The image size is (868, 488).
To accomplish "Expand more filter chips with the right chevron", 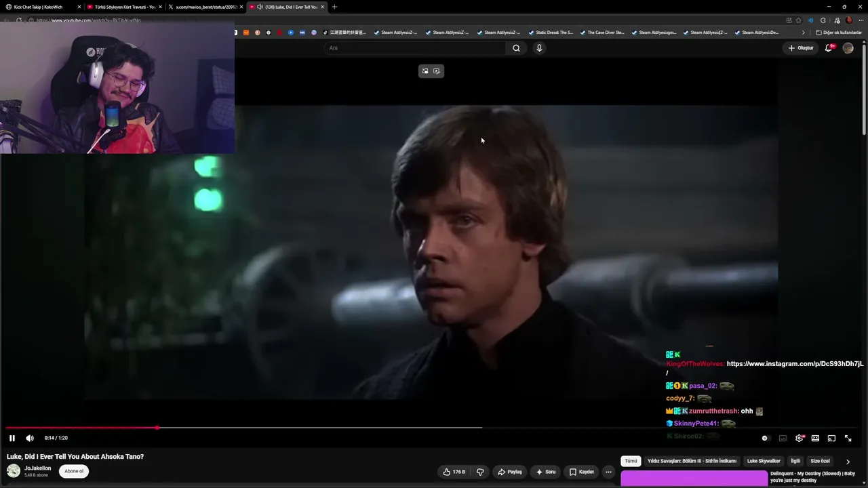I will pos(848,462).
